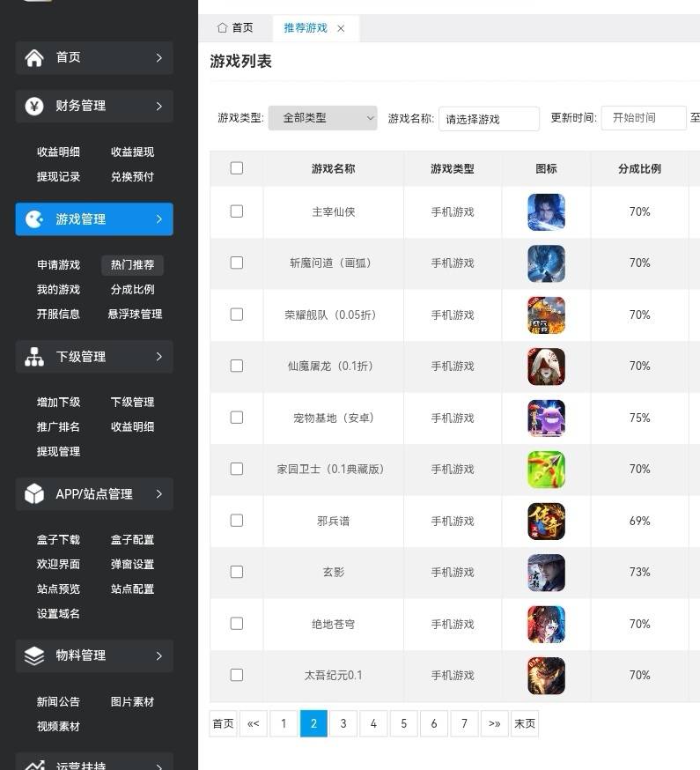
Task: Click the yen finance management icon
Action: point(34,107)
